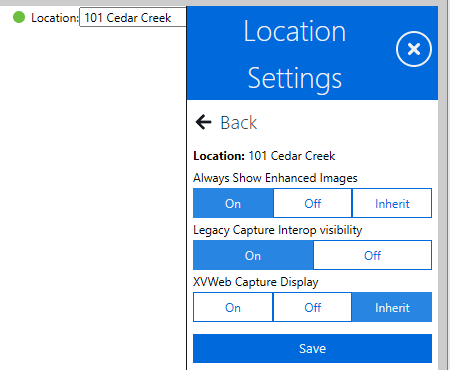450x370 pixels.
Task: Turn Always Show Enhanced Images On
Action: [x=233, y=203]
